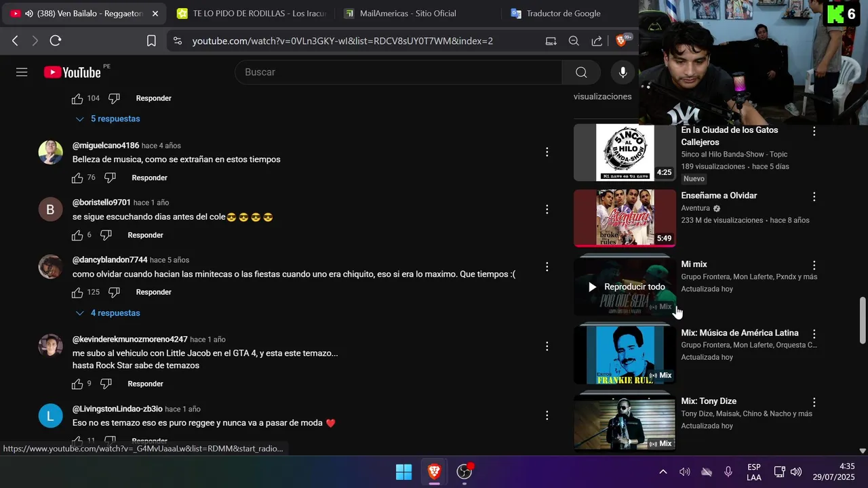Click the share icon in address bar
The width and height of the screenshot is (868, 488).
[597, 41]
